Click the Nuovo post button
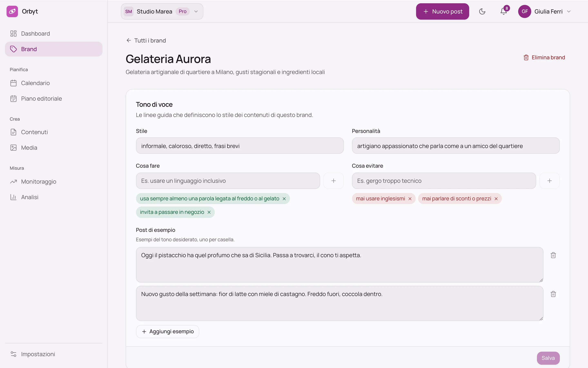Image resolution: width=588 pixels, height=368 pixels. [x=442, y=11]
